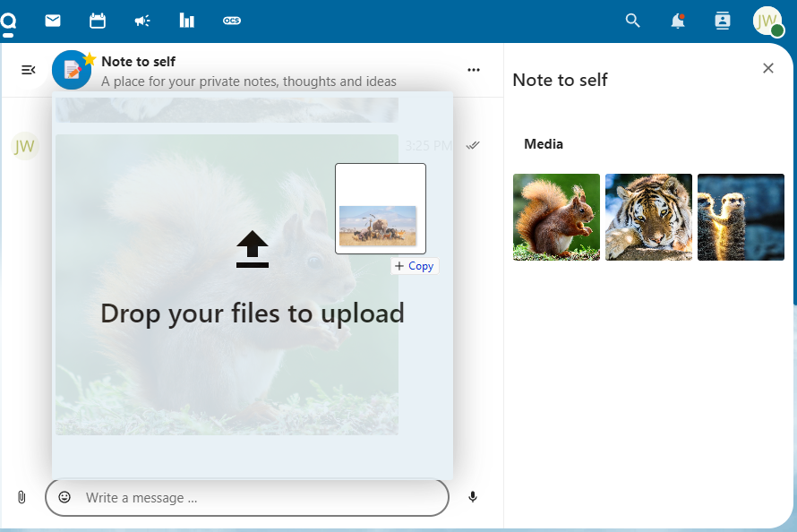Click the Note to self conversation title
Viewport: 797px width, 532px height.
pos(138,62)
